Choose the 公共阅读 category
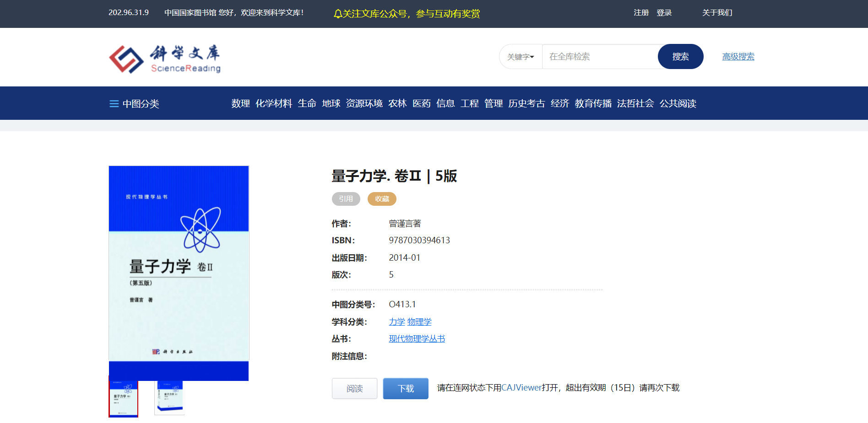The height and width of the screenshot is (423, 868). click(x=678, y=104)
